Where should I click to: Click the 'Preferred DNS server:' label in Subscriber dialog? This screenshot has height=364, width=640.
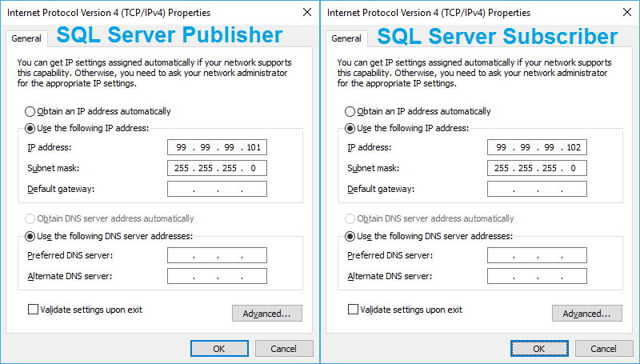[390, 255]
